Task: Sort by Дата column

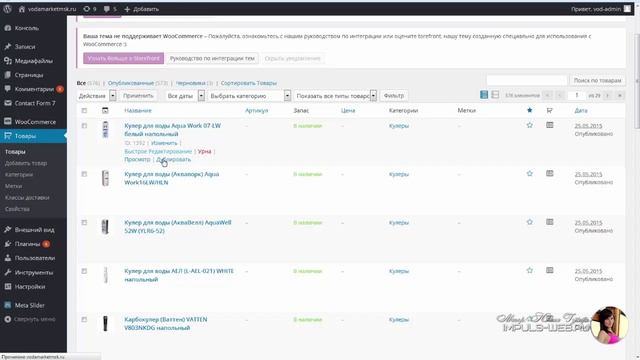Action: [x=581, y=111]
